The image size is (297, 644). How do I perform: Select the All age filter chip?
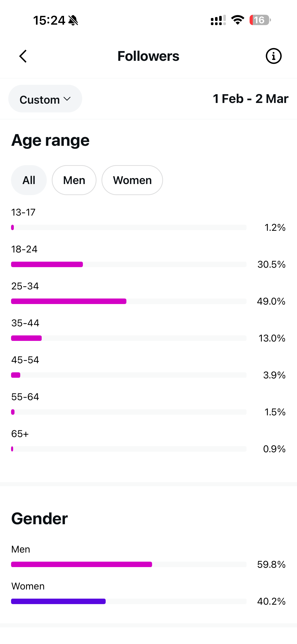tap(29, 180)
